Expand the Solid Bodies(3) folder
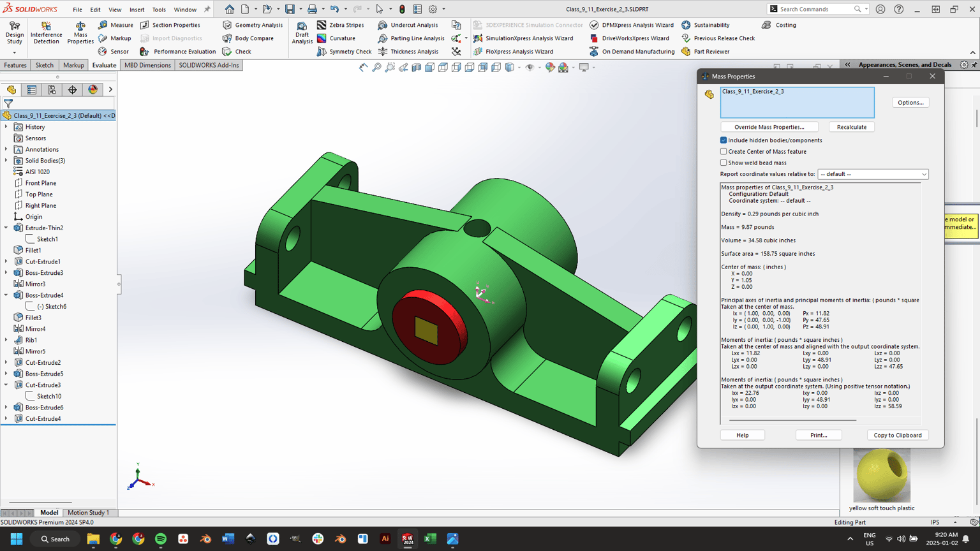980x551 pixels. point(6,161)
